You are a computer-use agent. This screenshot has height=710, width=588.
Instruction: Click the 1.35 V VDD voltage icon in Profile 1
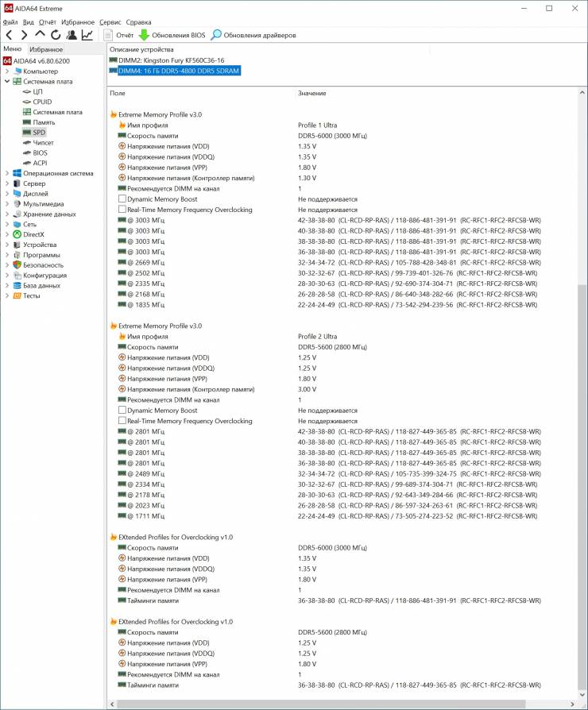point(122,146)
